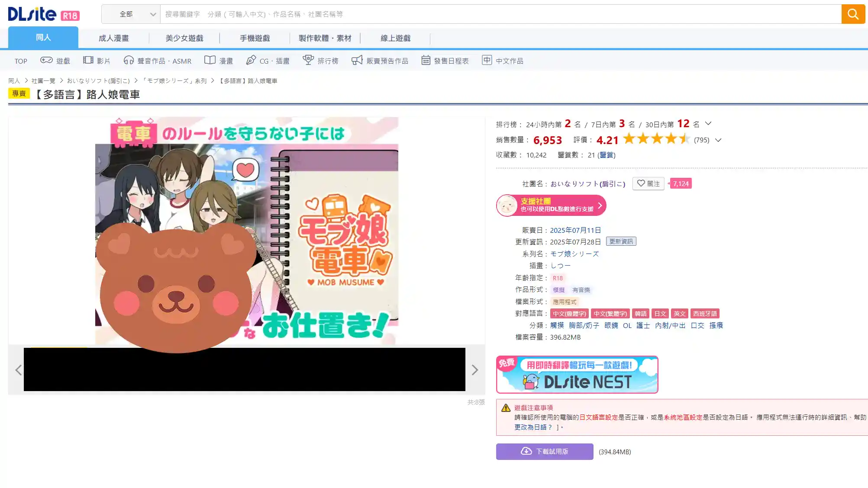Open genre tag OL
Screen dimensions: 868x488
(627, 325)
